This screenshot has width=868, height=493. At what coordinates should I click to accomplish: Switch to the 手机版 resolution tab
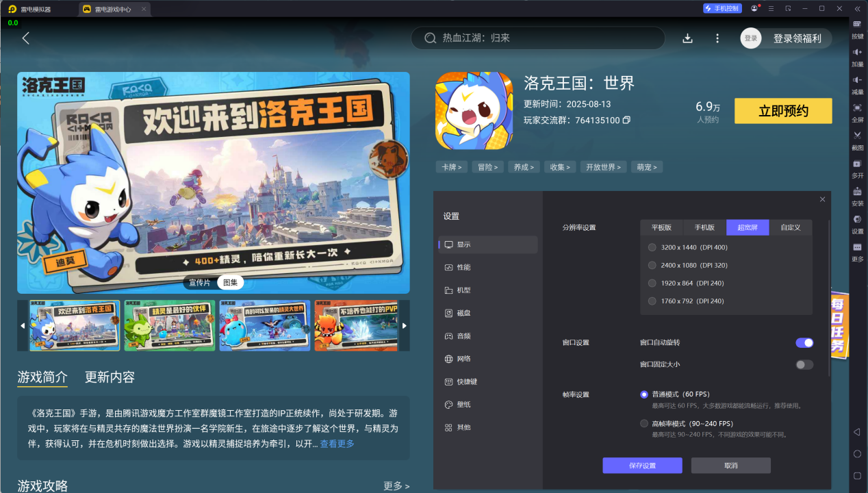(x=704, y=227)
